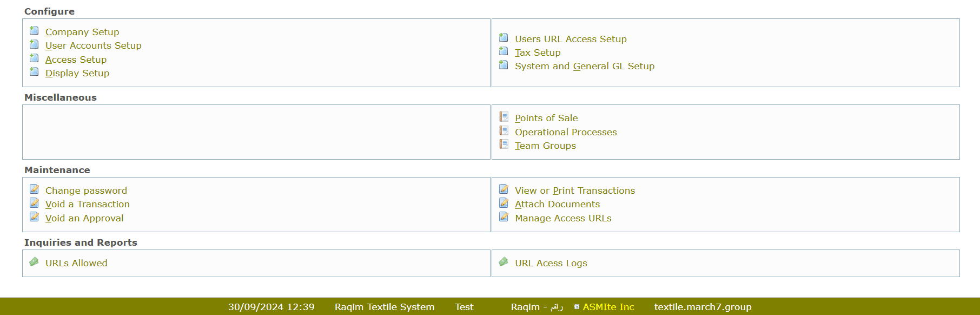Screen dimensions: 980x315
Task: Open User Accounts Setup
Action: click(x=93, y=46)
